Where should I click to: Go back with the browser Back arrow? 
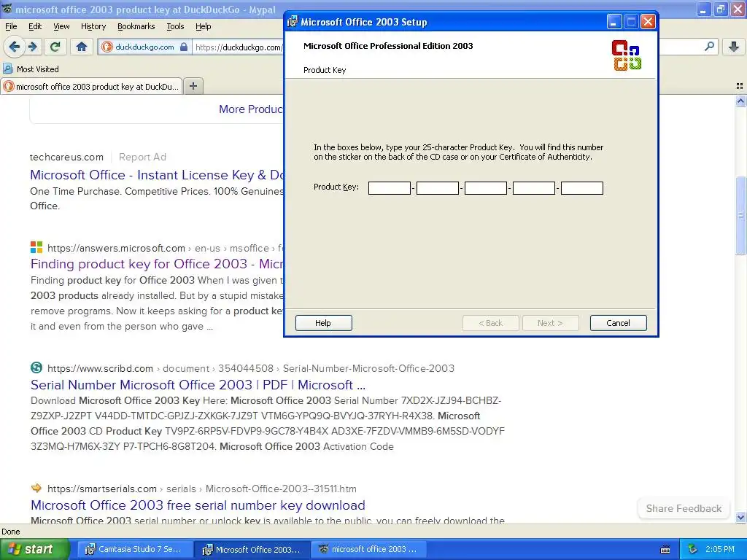14,47
